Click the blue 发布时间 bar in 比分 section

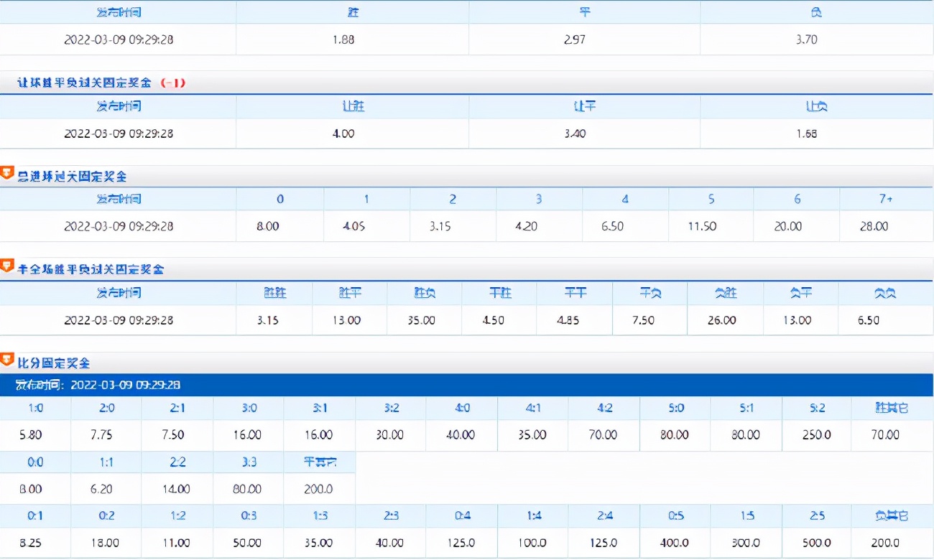point(467,386)
